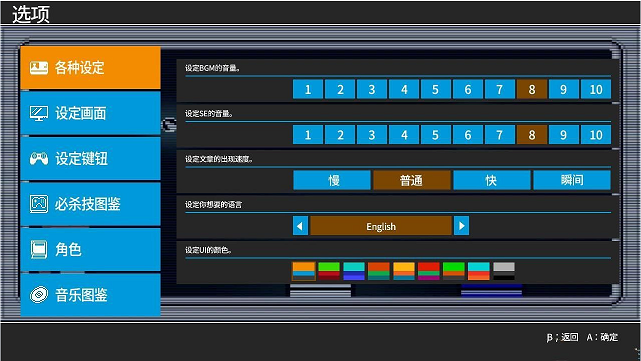Set BGM volume to 5
Viewport: 641px width, 361px height.
(x=436, y=89)
